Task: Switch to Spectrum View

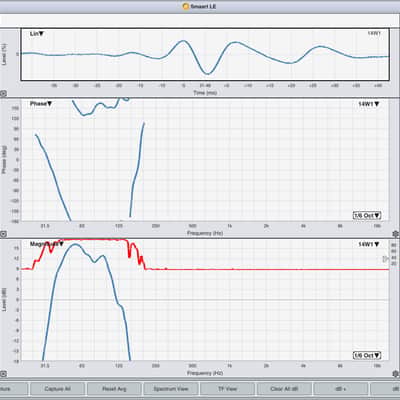Action: coord(171,389)
